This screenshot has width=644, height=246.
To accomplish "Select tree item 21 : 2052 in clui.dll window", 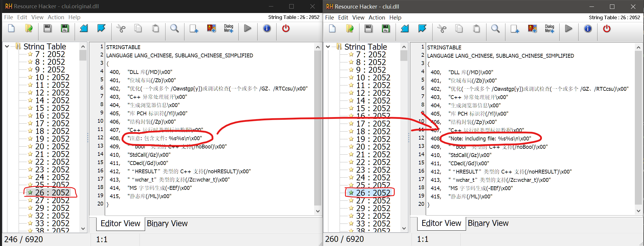I will [373, 155].
